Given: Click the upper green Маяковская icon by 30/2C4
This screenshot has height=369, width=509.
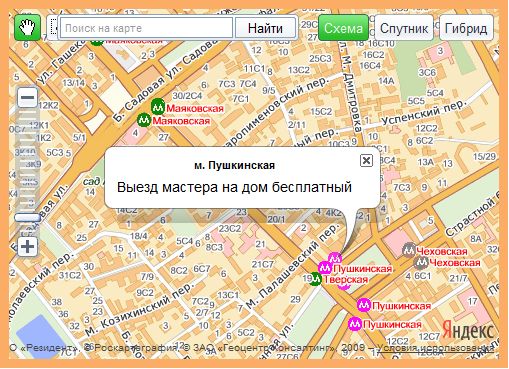Looking at the screenshot, I should tap(158, 107).
